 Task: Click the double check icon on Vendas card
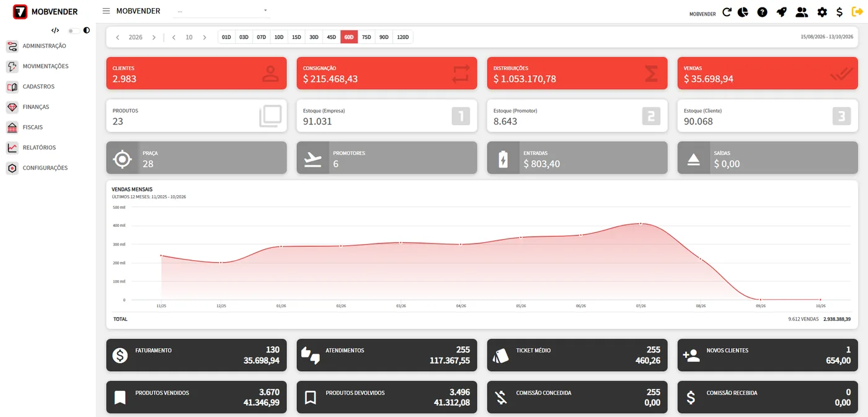(841, 74)
